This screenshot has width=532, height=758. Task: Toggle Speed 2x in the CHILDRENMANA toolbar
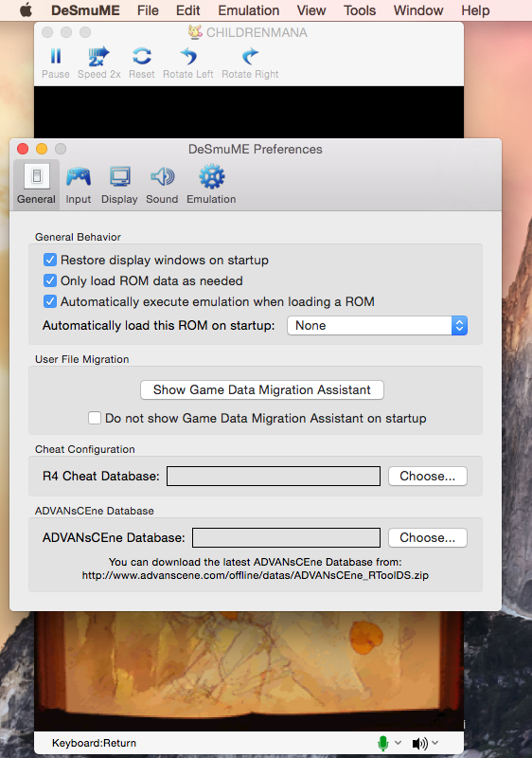(98, 63)
